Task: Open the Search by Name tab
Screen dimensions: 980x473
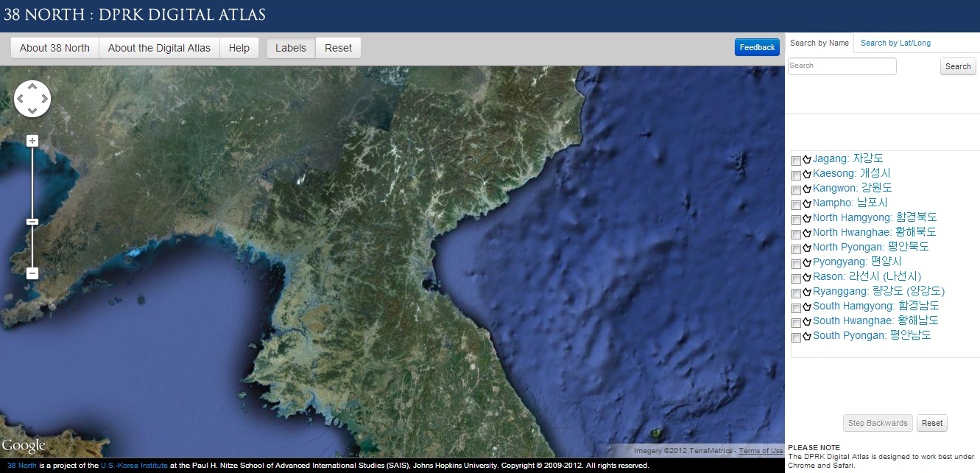Action: coord(819,43)
